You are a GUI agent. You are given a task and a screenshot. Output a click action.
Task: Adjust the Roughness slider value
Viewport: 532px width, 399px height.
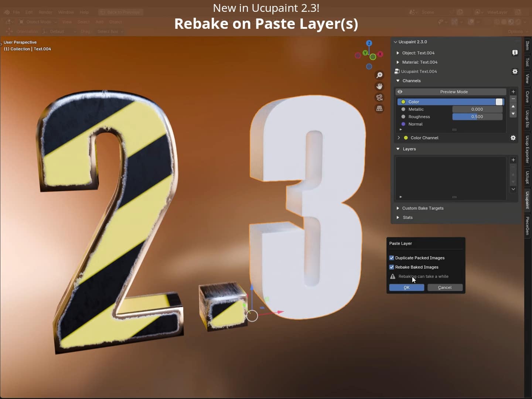tap(477, 117)
